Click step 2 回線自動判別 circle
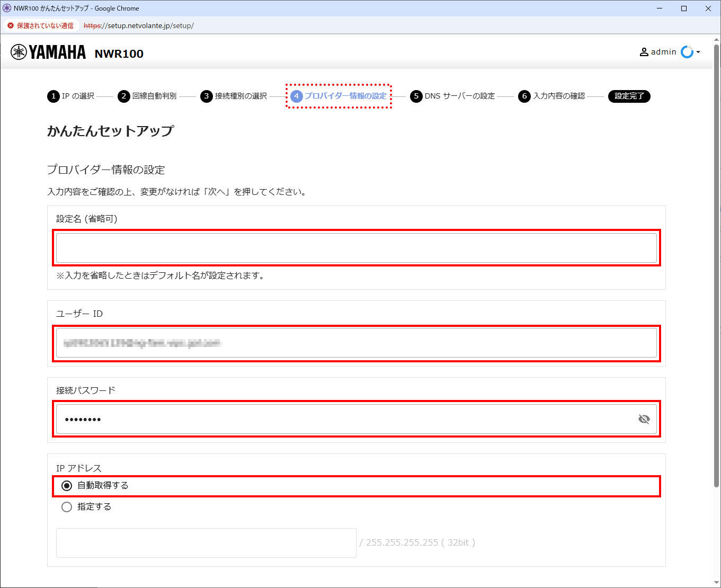This screenshot has width=721, height=588. [123, 96]
